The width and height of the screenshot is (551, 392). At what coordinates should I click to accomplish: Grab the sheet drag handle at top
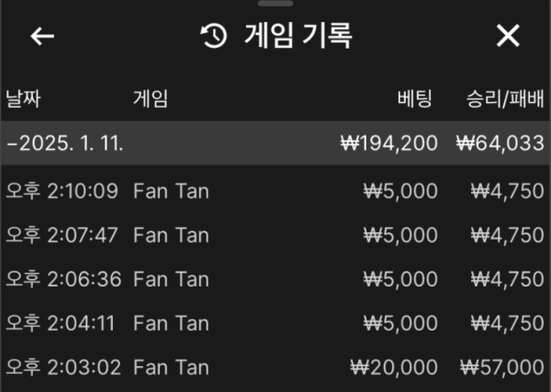click(x=275, y=3)
